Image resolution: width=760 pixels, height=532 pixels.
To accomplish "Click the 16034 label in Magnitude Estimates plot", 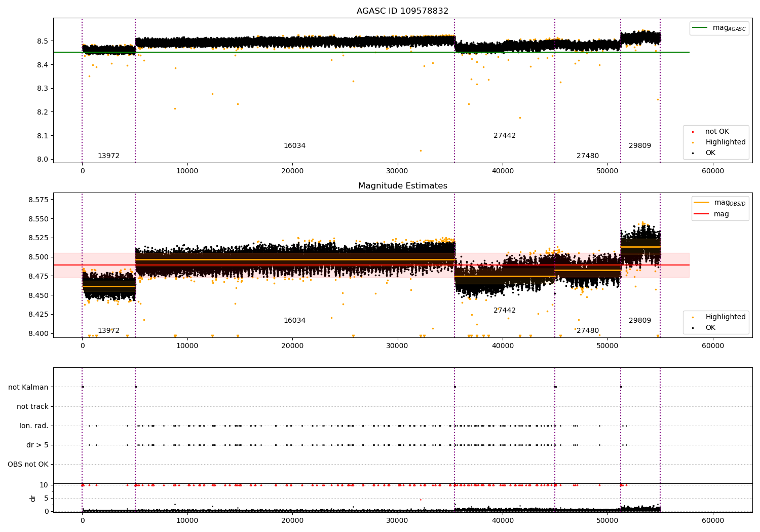I will pyautogui.click(x=294, y=321).
